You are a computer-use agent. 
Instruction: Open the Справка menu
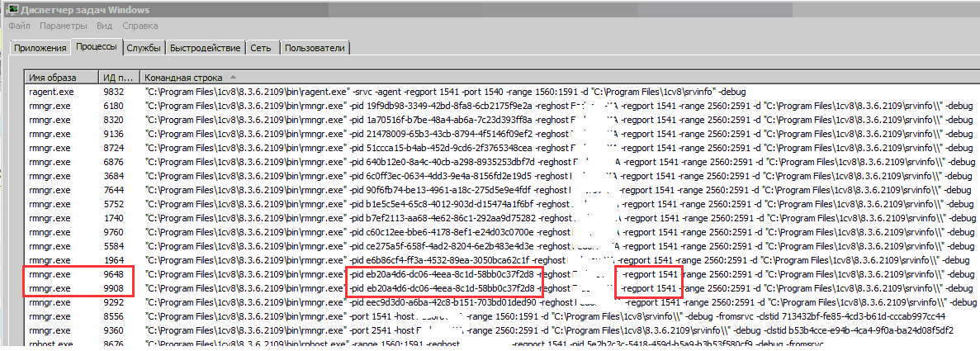(x=140, y=26)
